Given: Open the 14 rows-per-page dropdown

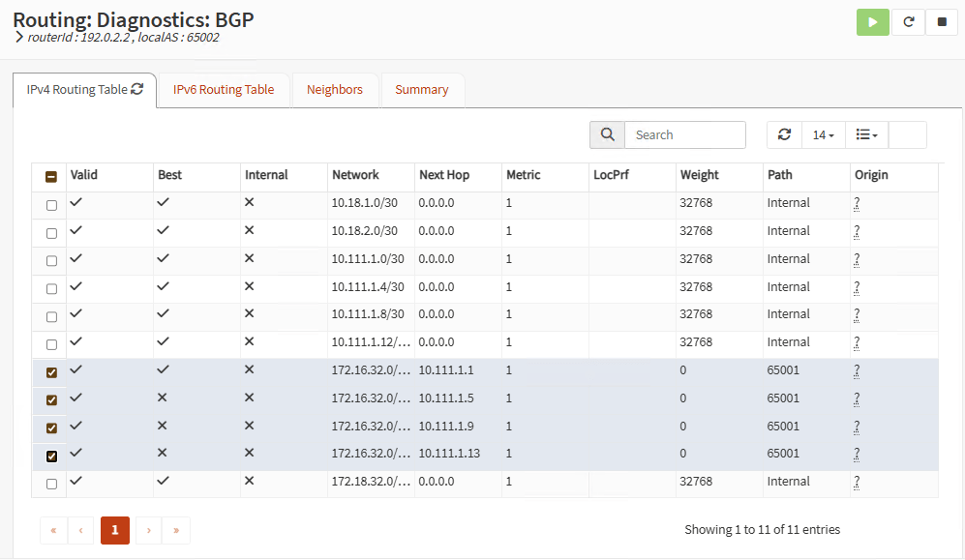Looking at the screenshot, I should (823, 135).
